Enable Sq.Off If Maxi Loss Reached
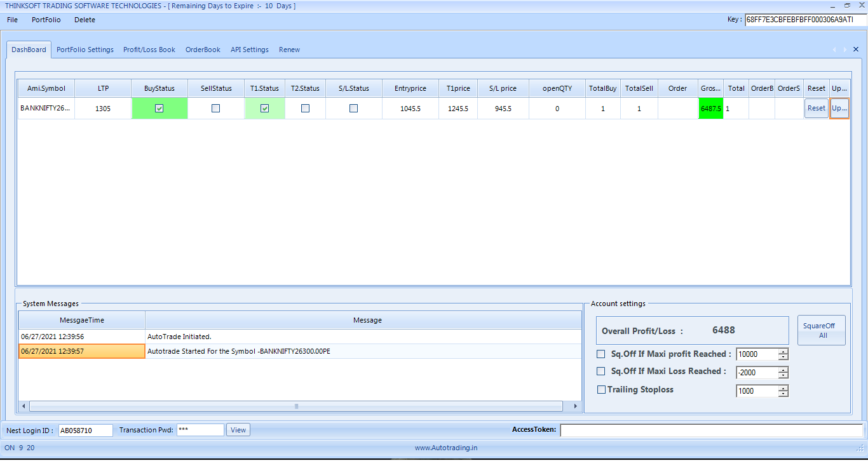868x461 pixels. (601, 371)
